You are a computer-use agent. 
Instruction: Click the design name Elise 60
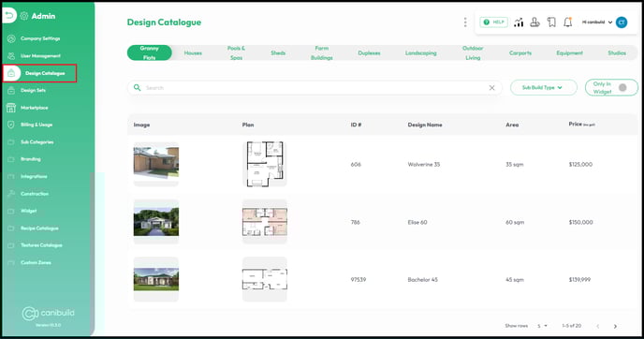click(417, 222)
